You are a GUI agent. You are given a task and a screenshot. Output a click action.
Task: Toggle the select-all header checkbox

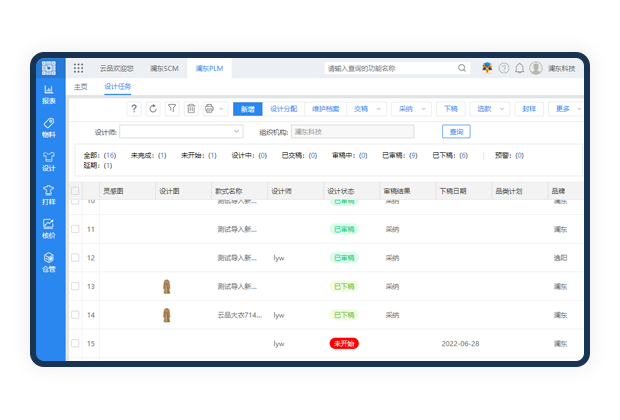[75, 190]
